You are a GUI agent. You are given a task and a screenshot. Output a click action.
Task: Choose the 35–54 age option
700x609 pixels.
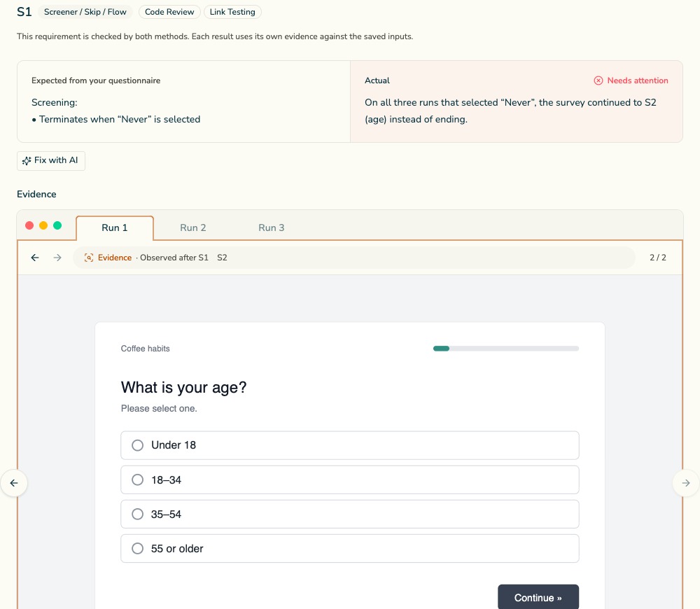pos(350,514)
